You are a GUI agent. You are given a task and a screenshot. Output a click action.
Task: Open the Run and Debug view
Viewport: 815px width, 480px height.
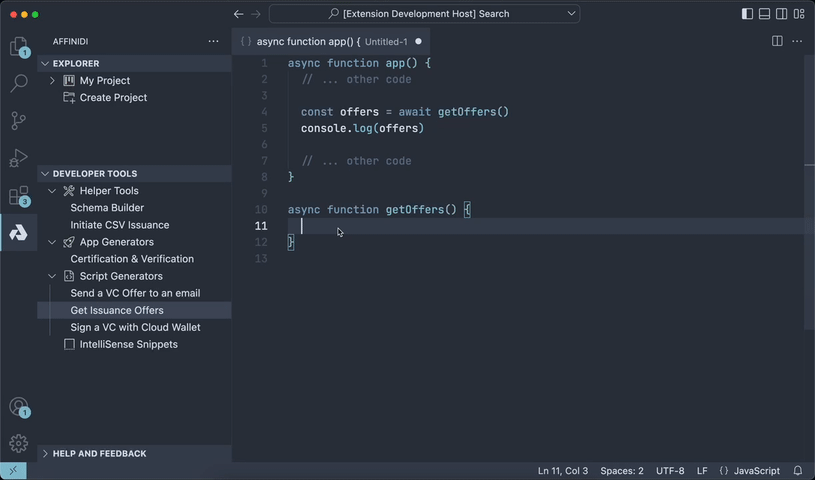pos(19,158)
